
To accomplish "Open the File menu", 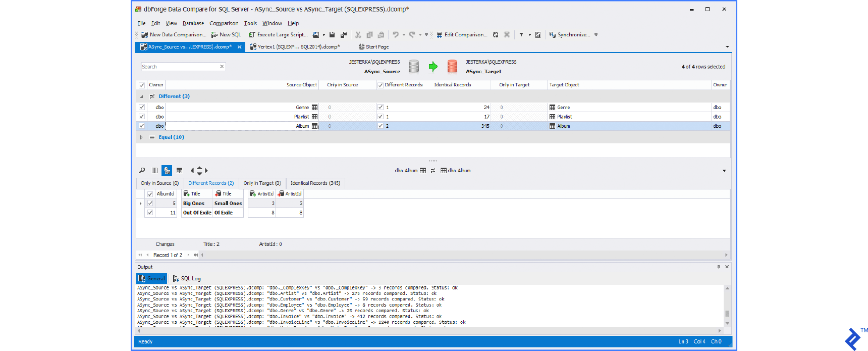I will 141,23.
